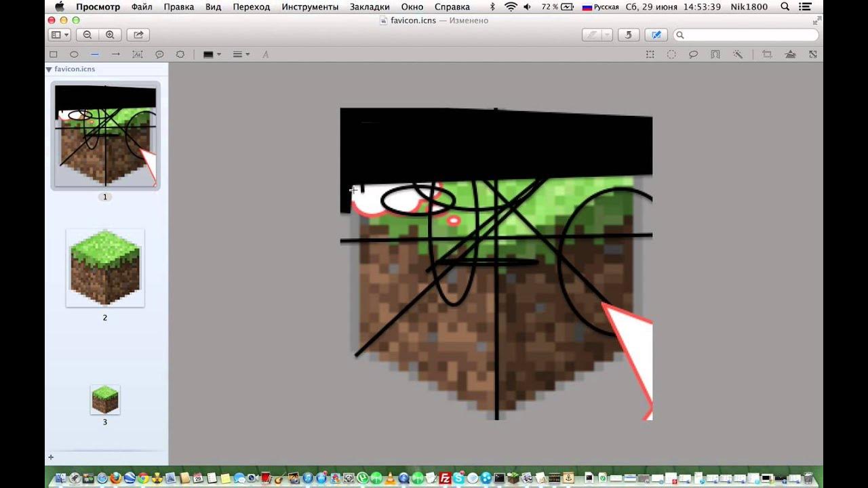Select thumbnail 1 with scribbled image
This screenshot has height=488, width=868.
click(x=105, y=136)
